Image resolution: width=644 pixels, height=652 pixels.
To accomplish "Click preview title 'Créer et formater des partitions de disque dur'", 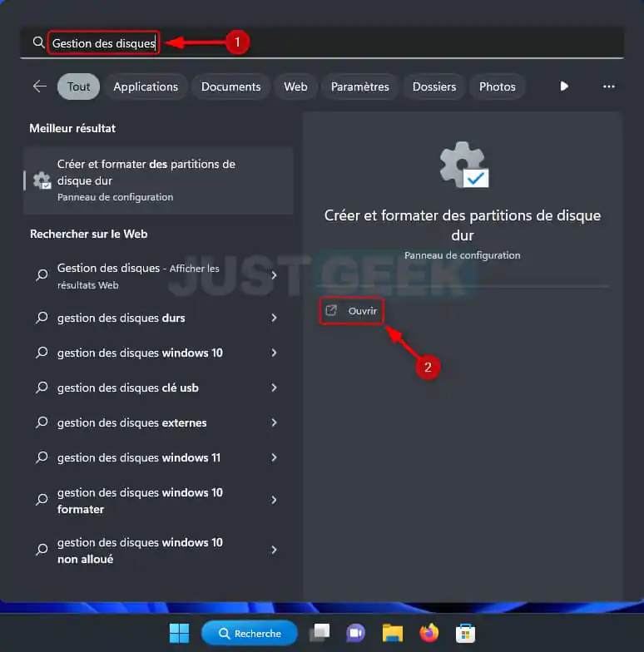I will tap(463, 225).
